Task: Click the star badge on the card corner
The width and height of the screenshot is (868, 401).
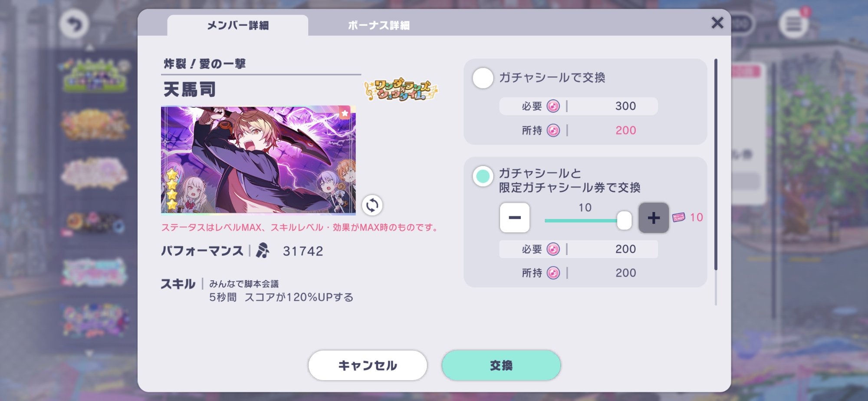Action: coord(345,113)
